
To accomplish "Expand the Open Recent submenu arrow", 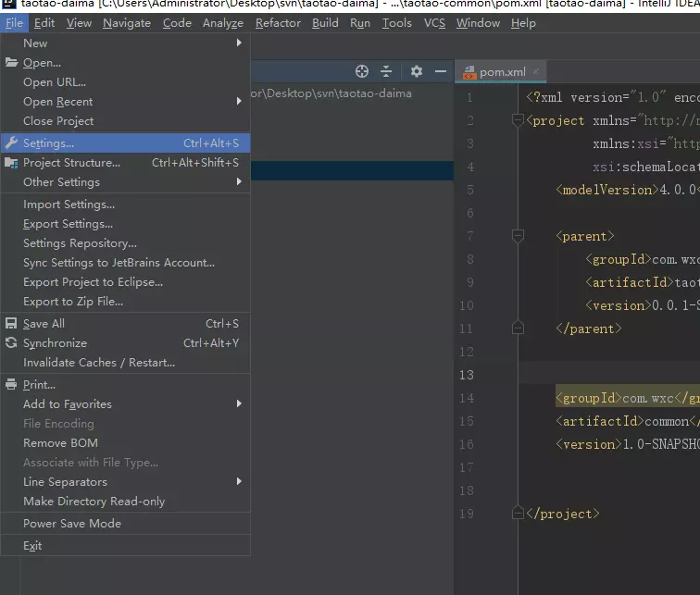I will (239, 101).
